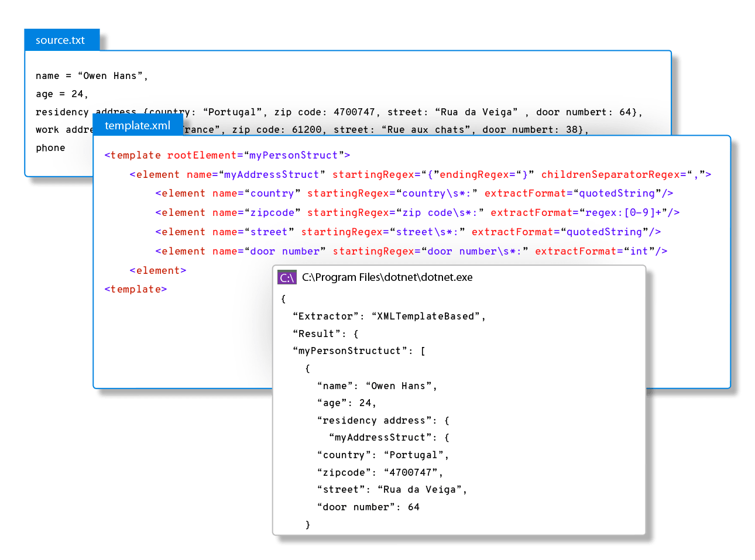Click the C:\ command prompt icon
This screenshot has width=755, height=560.
coord(286,277)
